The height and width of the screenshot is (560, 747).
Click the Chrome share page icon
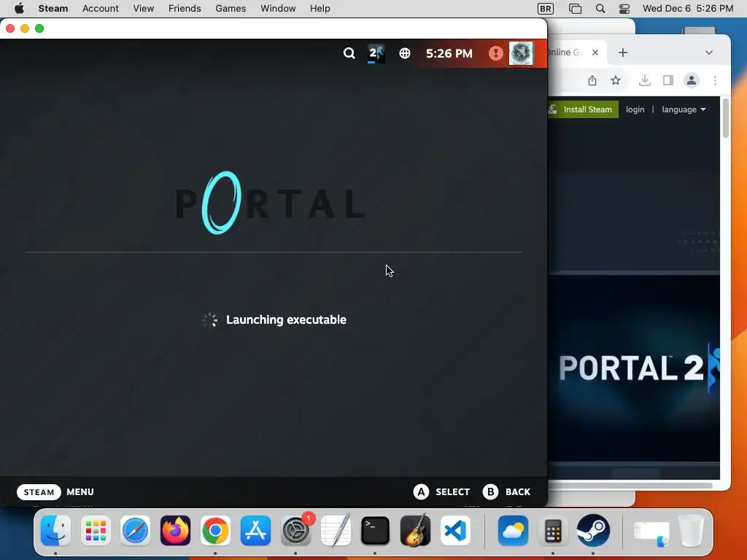click(592, 80)
